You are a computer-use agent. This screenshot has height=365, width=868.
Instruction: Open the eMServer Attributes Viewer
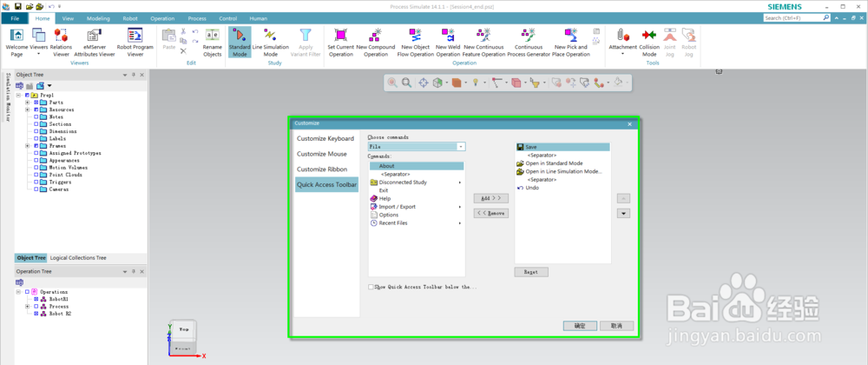click(95, 42)
